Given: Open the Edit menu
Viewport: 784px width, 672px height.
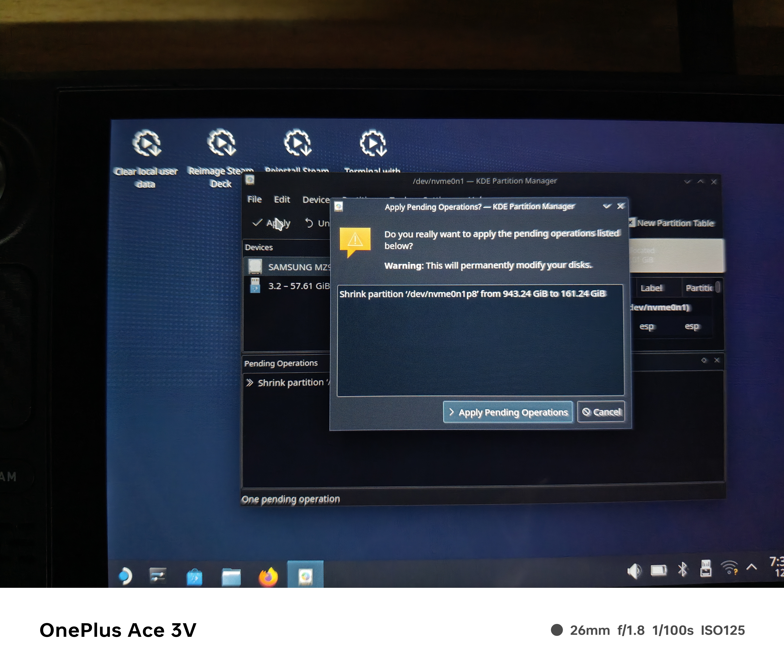Looking at the screenshot, I should (282, 199).
